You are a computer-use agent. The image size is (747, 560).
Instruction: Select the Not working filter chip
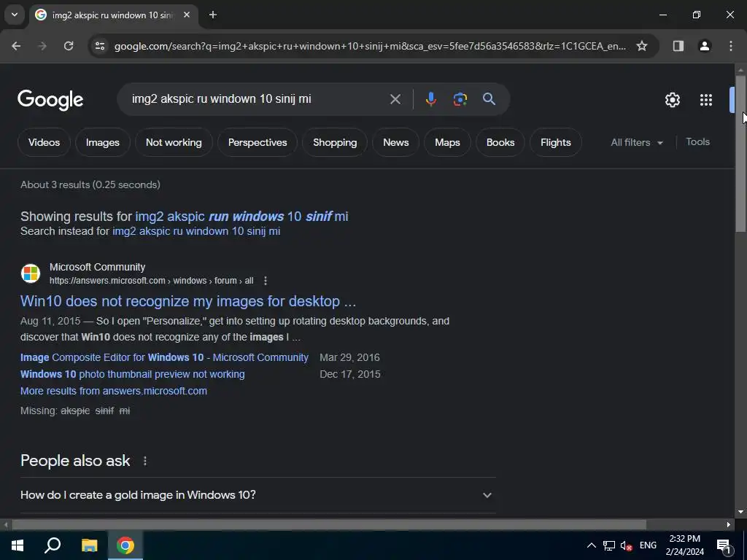tap(174, 142)
